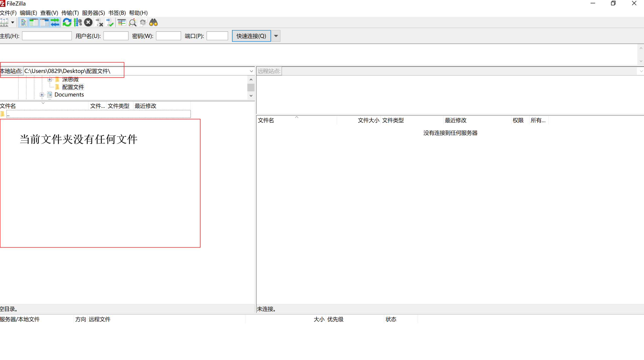644x360 pixels.
Task: Click the 快速连接(Q) button
Action: 251,36
